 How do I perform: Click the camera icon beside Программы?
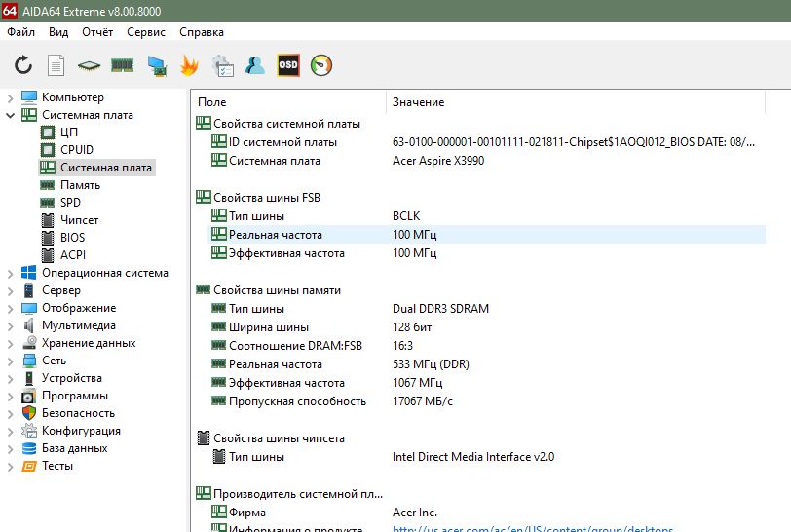point(29,396)
